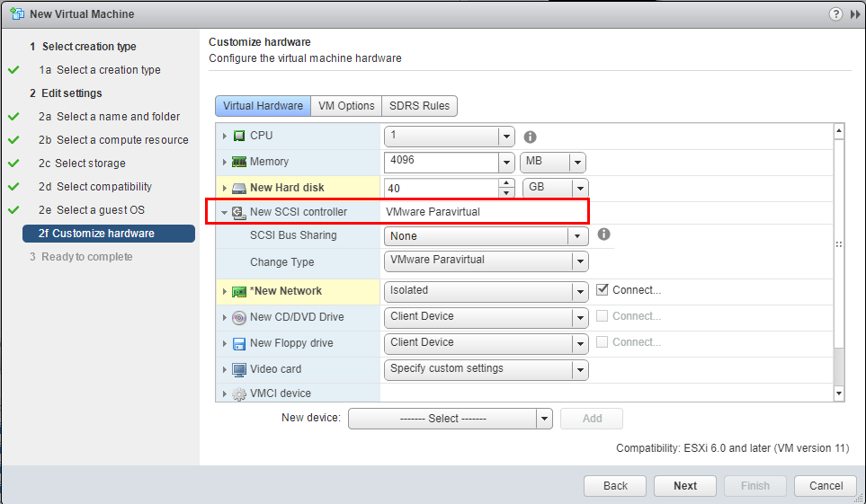Click the New Floppy drive icon
Screen dimensions: 866x504
[x=239, y=344]
